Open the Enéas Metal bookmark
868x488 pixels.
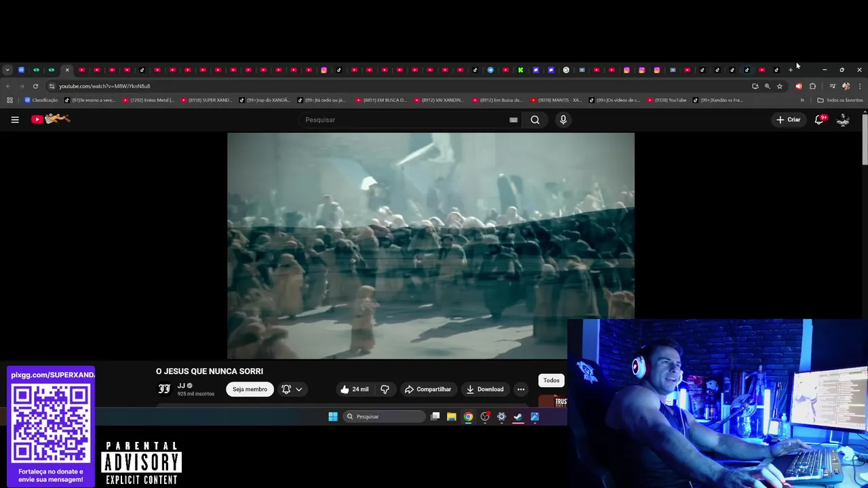149,100
